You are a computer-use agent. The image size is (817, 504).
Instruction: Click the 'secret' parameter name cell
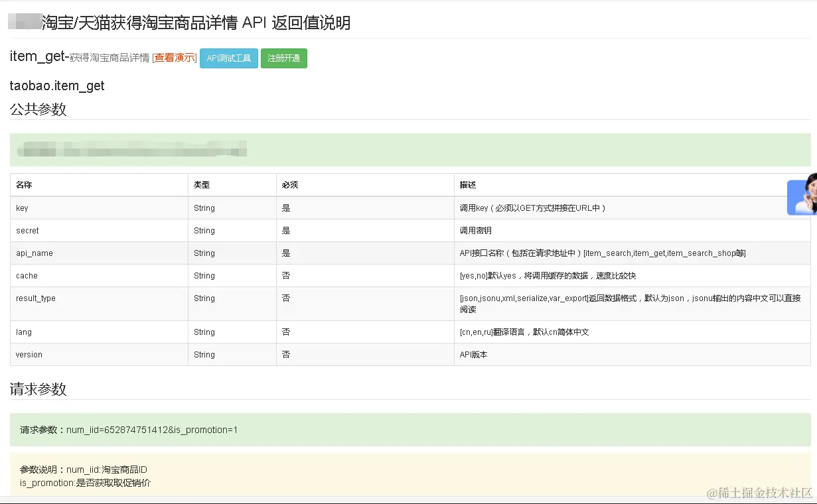click(100, 231)
